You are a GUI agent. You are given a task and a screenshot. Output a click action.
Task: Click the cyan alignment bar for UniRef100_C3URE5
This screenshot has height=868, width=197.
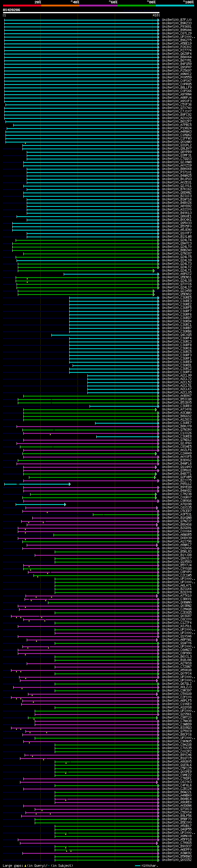114,298
